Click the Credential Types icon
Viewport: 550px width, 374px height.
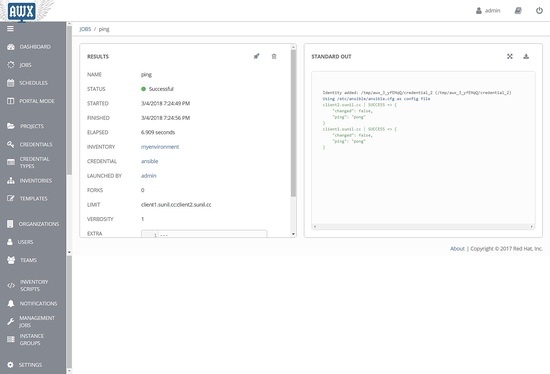11,162
